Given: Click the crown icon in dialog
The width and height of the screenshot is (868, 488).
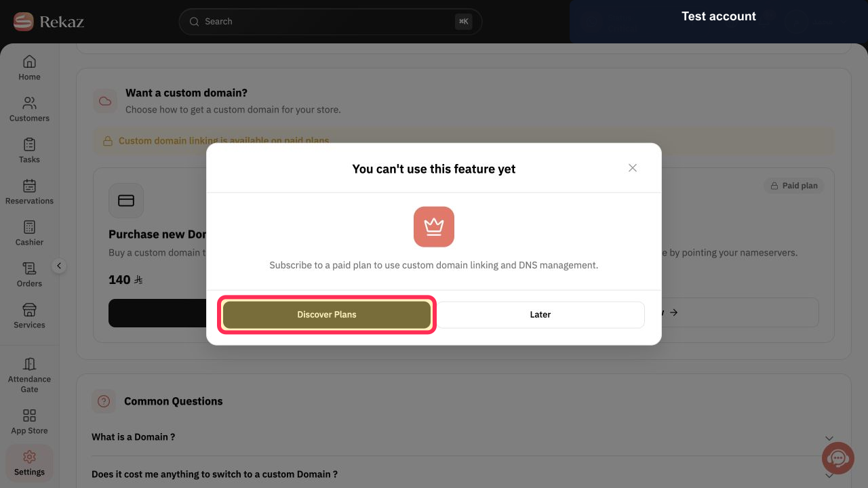Looking at the screenshot, I should click(434, 226).
